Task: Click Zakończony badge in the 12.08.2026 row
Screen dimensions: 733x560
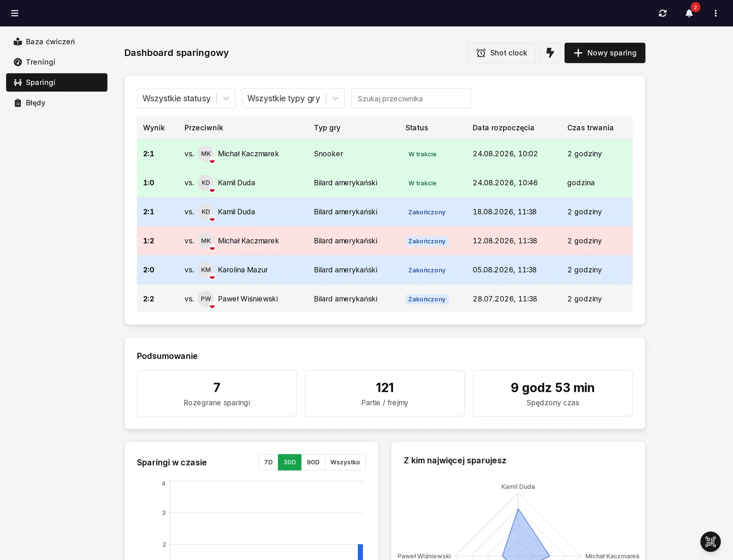Action: click(x=427, y=241)
